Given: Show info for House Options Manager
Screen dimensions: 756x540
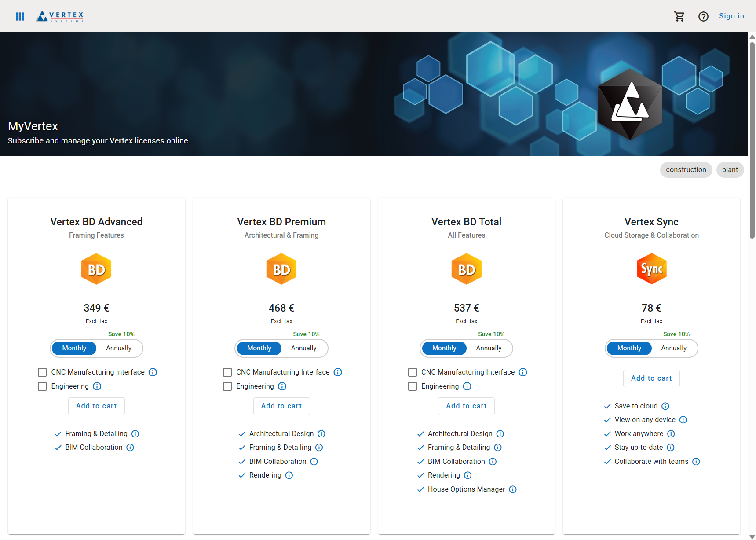Looking at the screenshot, I should [x=513, y=489].
